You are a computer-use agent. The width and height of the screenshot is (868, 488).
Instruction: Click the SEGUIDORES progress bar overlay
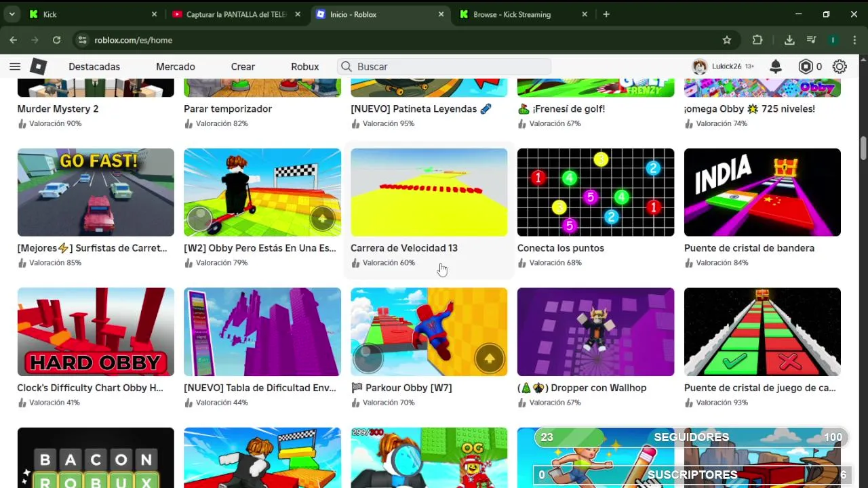(x=691, y=438)
